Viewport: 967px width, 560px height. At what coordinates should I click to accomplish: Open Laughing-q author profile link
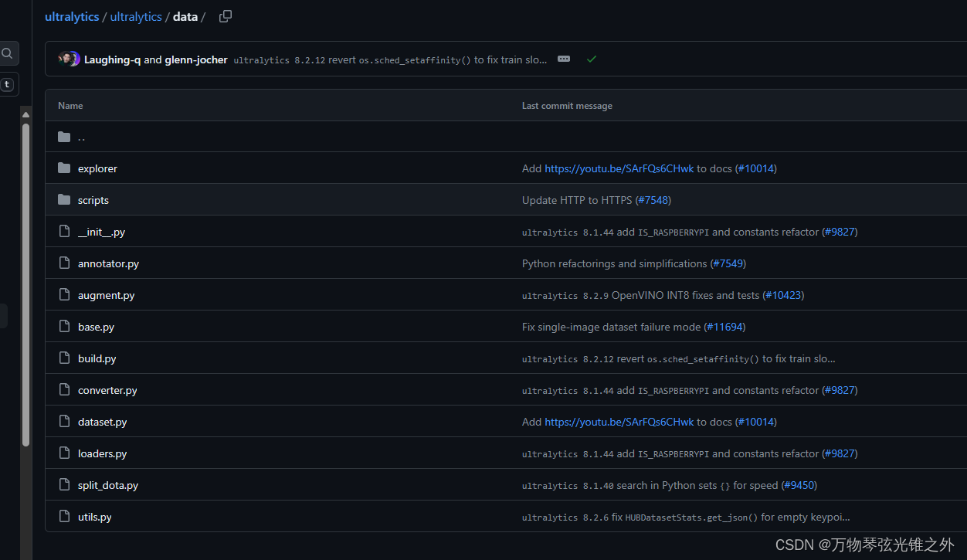pyautogui.click(x=112, y=59)
